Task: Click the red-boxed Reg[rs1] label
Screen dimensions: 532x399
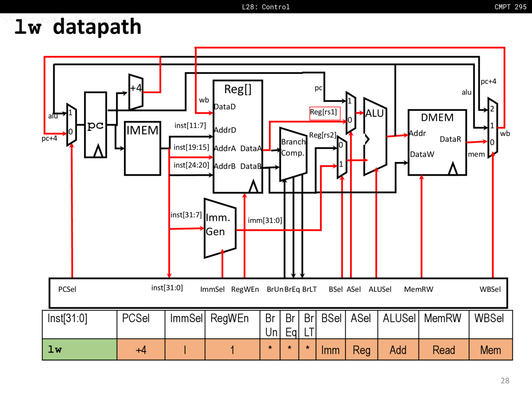Action: coord(324,113)
